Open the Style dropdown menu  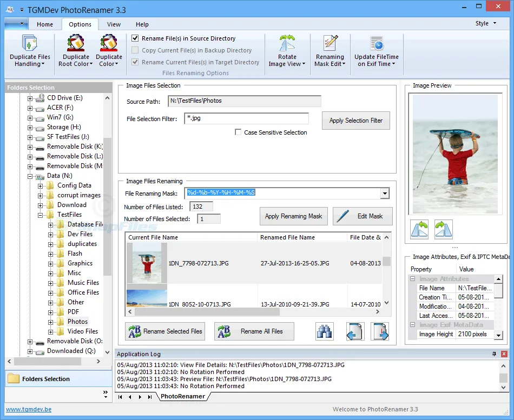(486, 23)
